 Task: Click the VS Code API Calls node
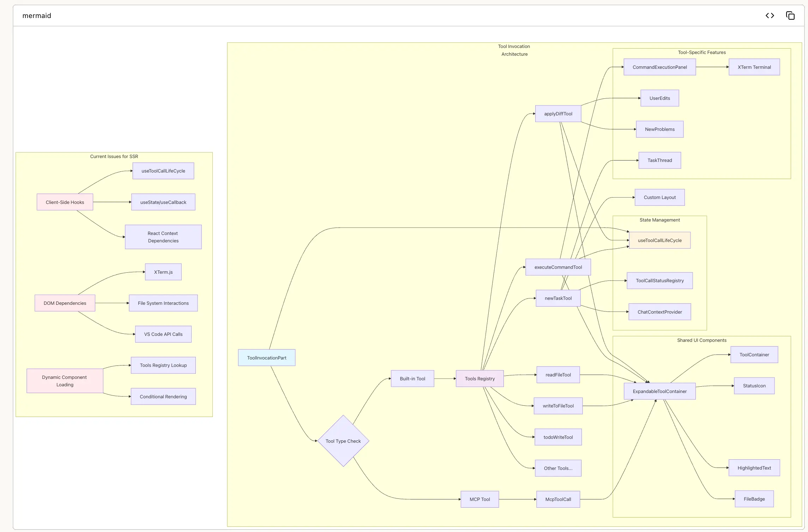click(x=163, y=334)
